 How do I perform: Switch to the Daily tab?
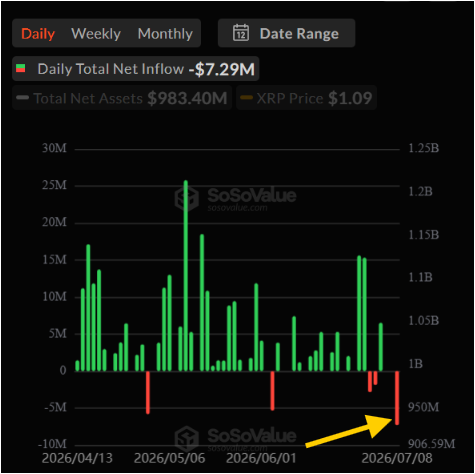[38, 34]
